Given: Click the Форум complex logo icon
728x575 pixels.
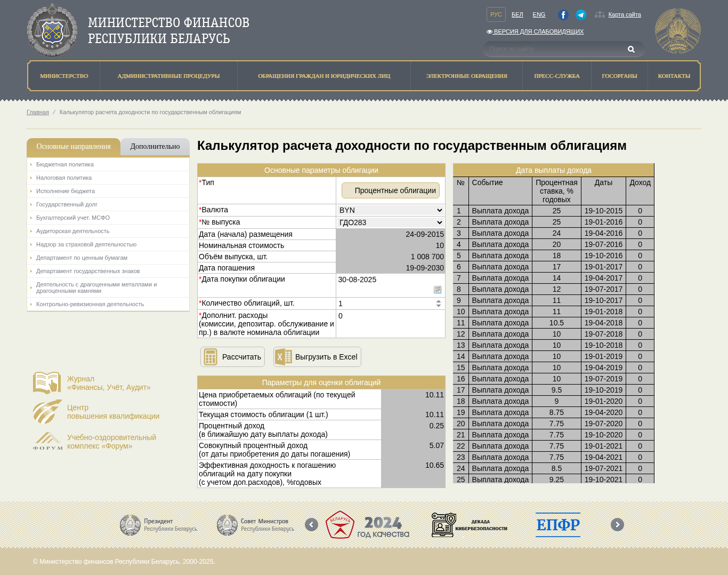Looking at the screenshot, I should [47, 441].
